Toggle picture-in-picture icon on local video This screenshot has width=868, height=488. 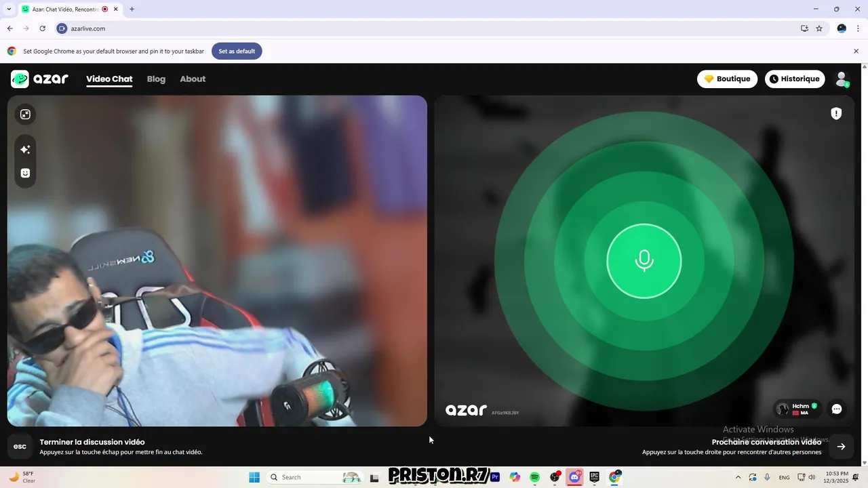click(25, 115)
